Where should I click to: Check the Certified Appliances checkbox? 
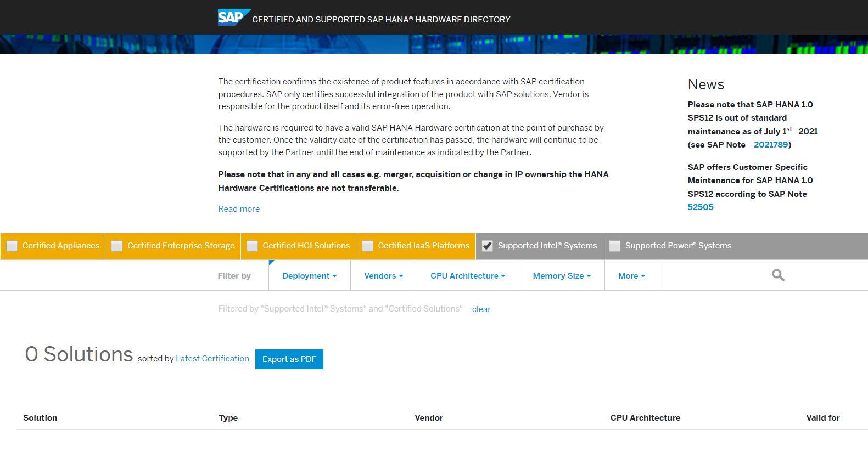coord(12,246)
